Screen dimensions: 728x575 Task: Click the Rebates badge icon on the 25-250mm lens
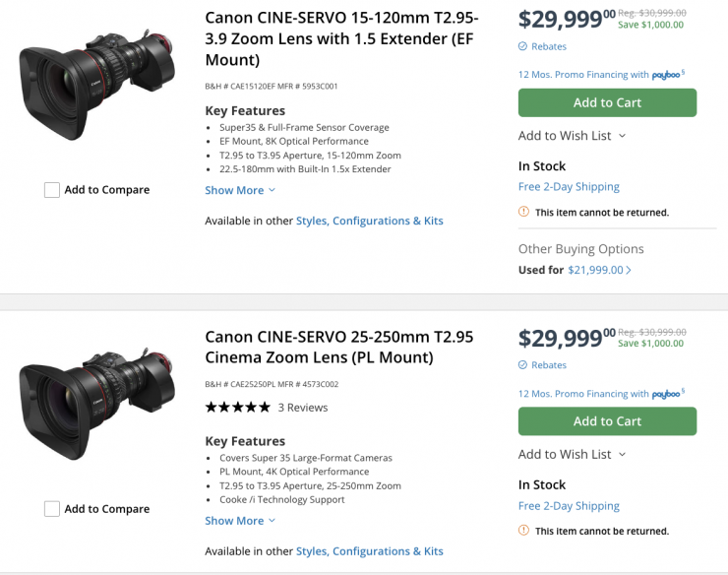click(x=522, y=365)
